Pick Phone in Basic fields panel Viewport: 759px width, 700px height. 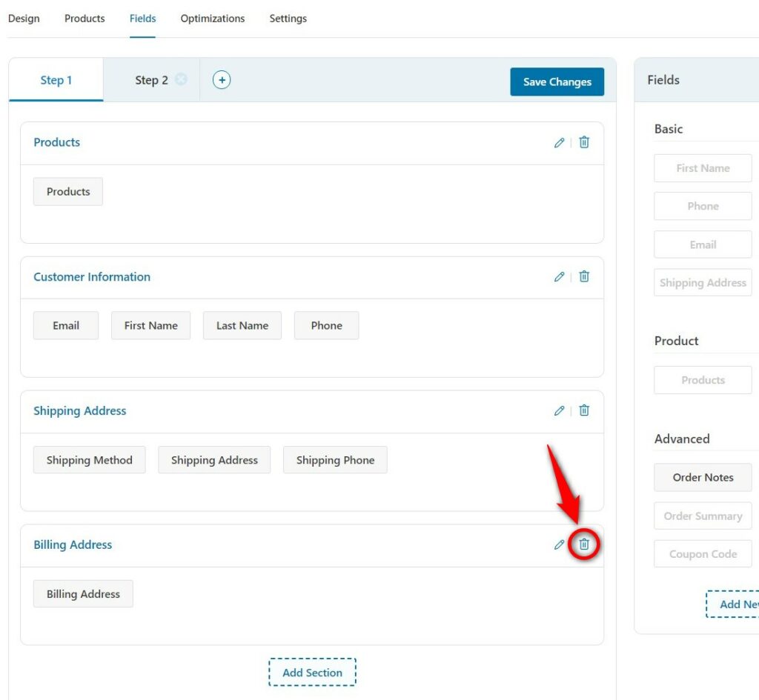click(x=703, y=206)
